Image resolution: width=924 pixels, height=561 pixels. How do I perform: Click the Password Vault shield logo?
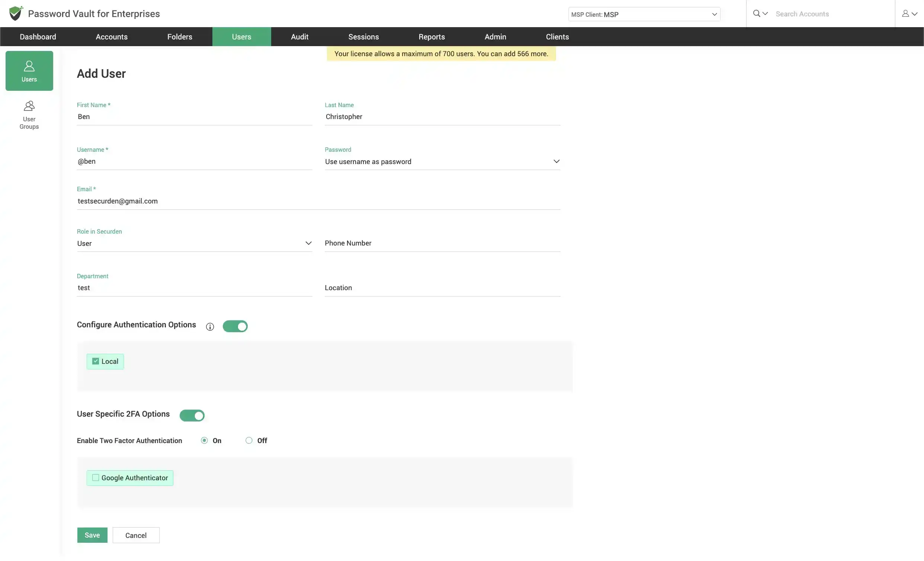16,13
